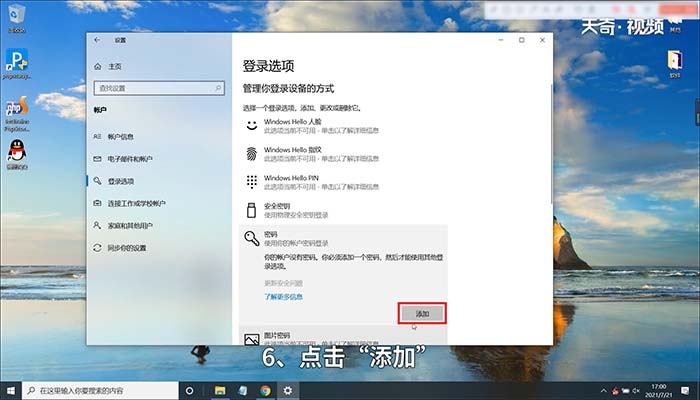
Task: Open the notification center icon
Action: point(685,391)
